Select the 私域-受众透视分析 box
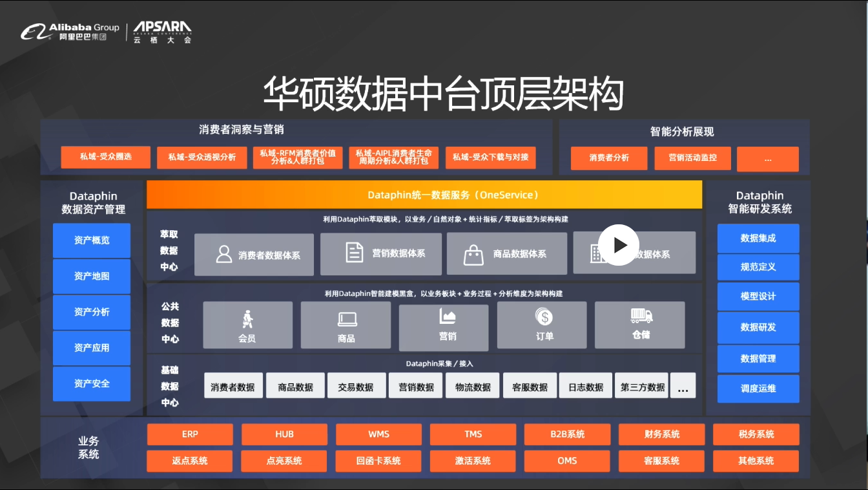This screenshot has width=868, height=490. click(x=202, y=157)
